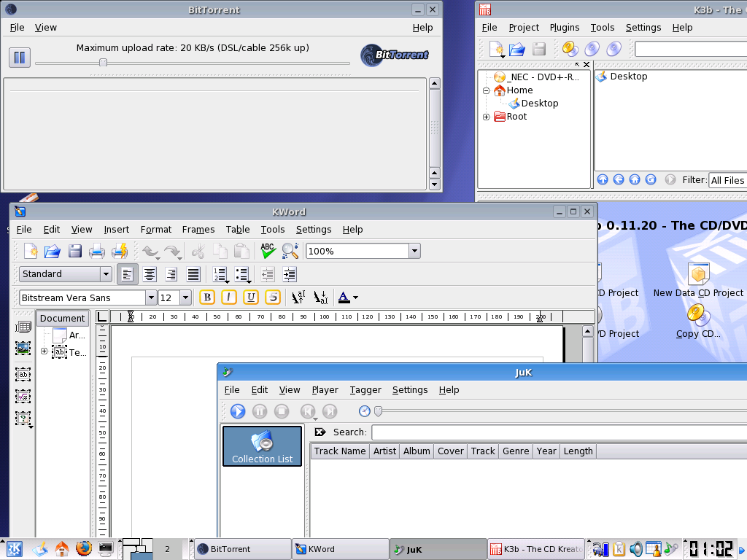Click K3b copy CD toolbar icon
Screen dimensions: 747x560
[x=570, y=49]
